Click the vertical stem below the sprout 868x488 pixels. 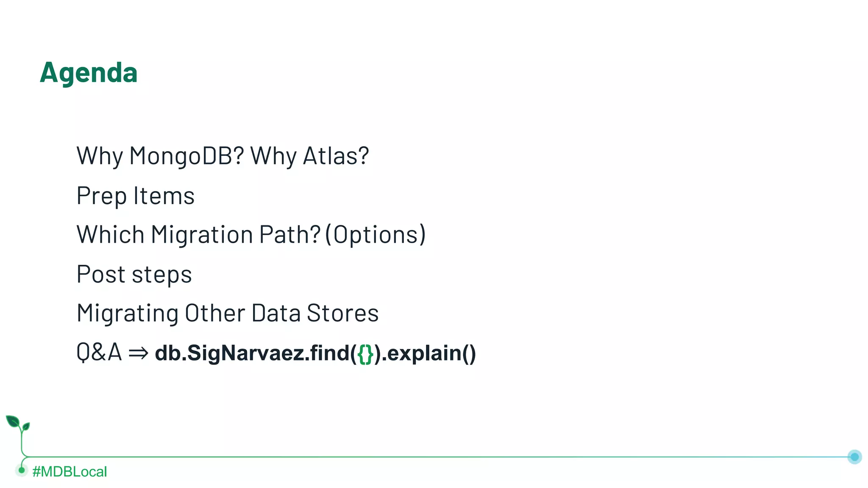pyautogui.click(x=22, y=443)
